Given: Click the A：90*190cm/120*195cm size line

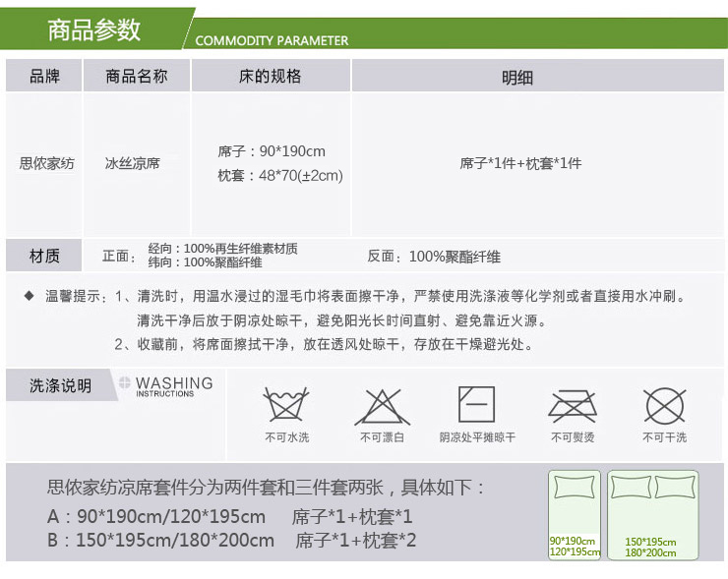Looking at the screenshot, I should (156, 516).
